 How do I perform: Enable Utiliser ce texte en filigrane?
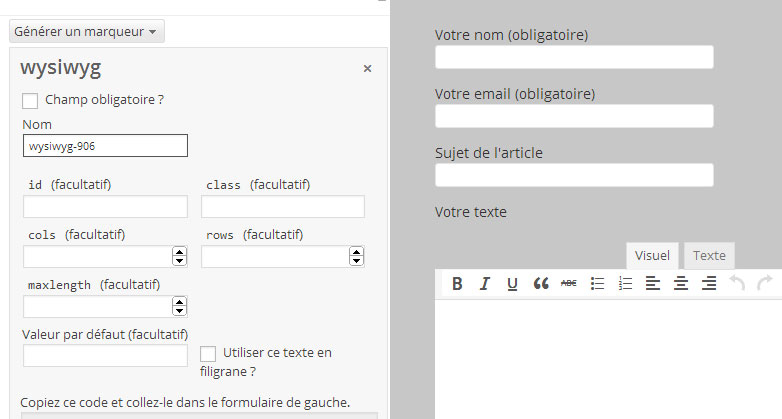(x=208, y=354)
